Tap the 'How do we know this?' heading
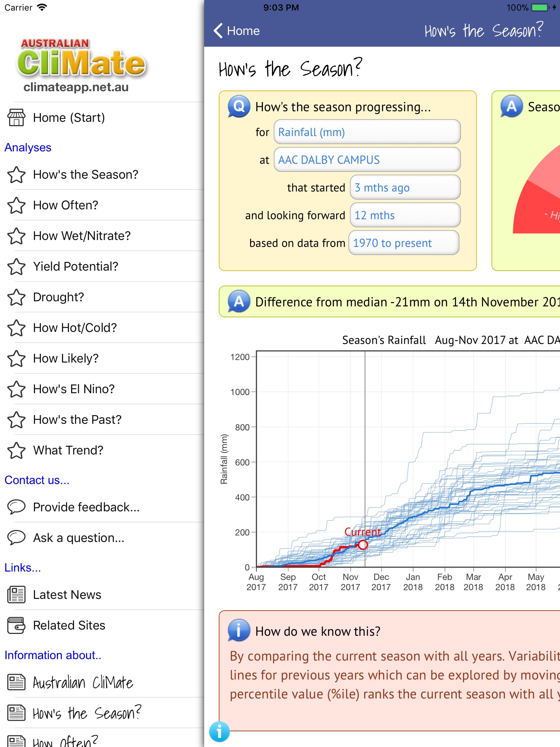 coord(318,631)
